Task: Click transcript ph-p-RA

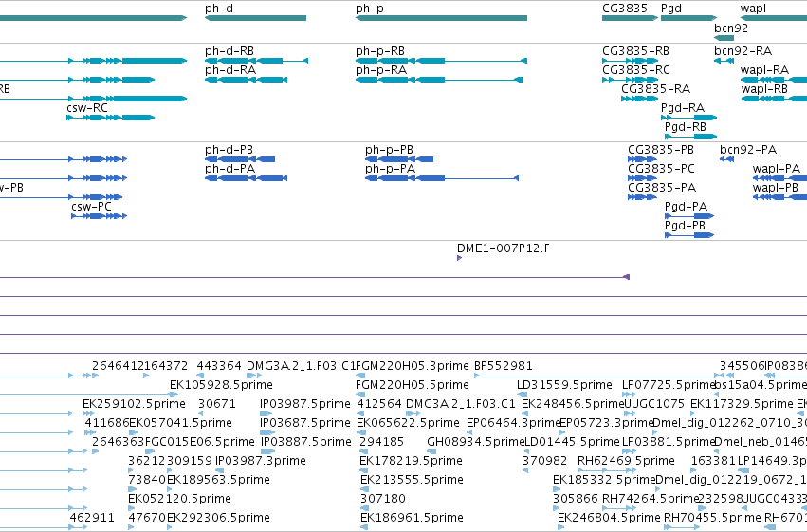Action: tap(381, 70)
